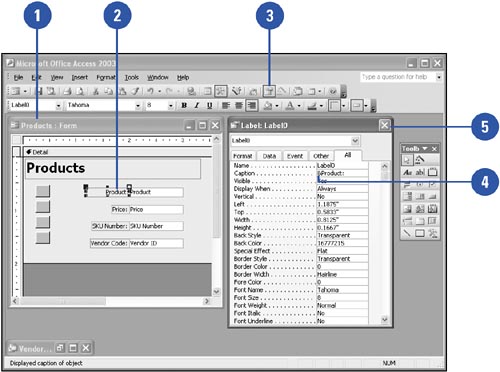Select the Label (Aa) tool in Toolbox
Viewport: 500px width, 372px height.
tap(407, 172)
